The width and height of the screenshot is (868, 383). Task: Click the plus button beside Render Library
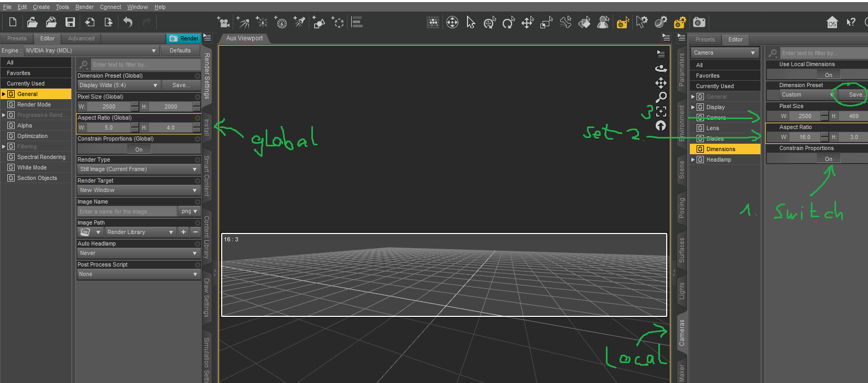[x=183, y=232]
